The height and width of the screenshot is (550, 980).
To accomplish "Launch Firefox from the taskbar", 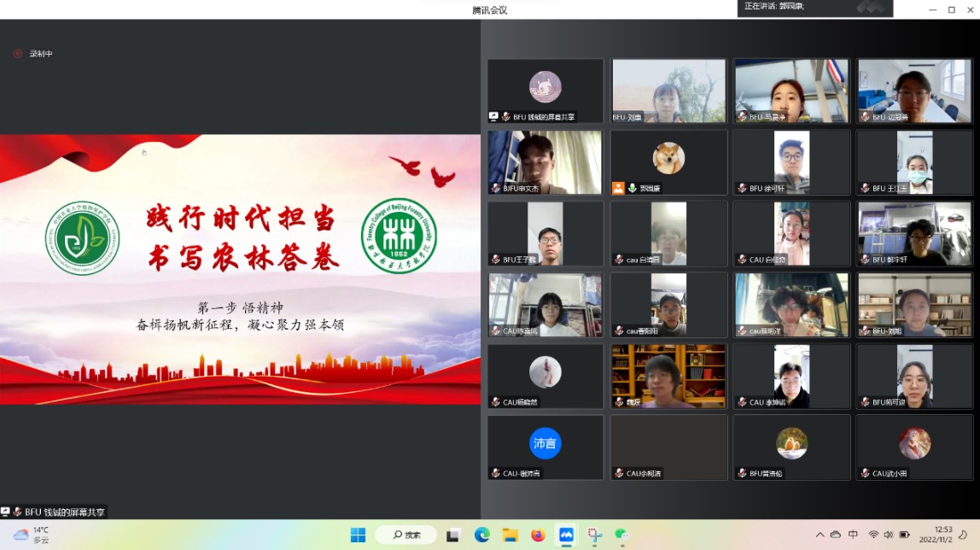I will pos(538,535).
